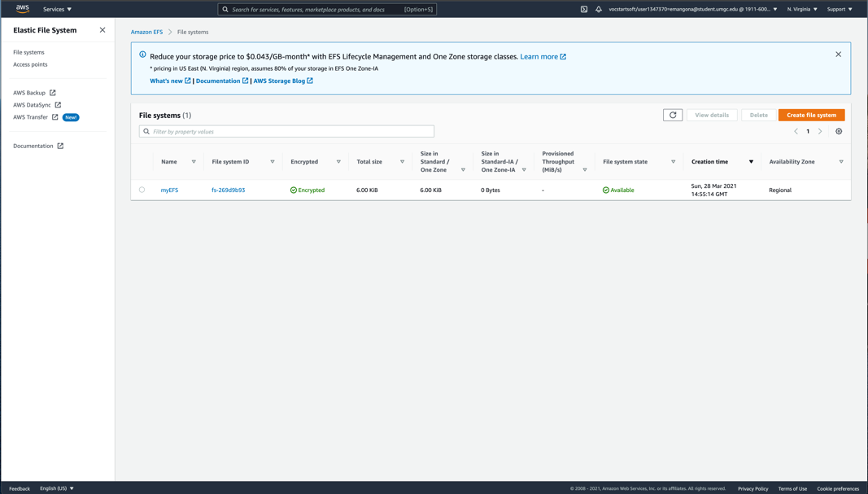The height and width of the screenshot is (494, 868).
Task: Go to the next page arrow
Action: [820, 131]
